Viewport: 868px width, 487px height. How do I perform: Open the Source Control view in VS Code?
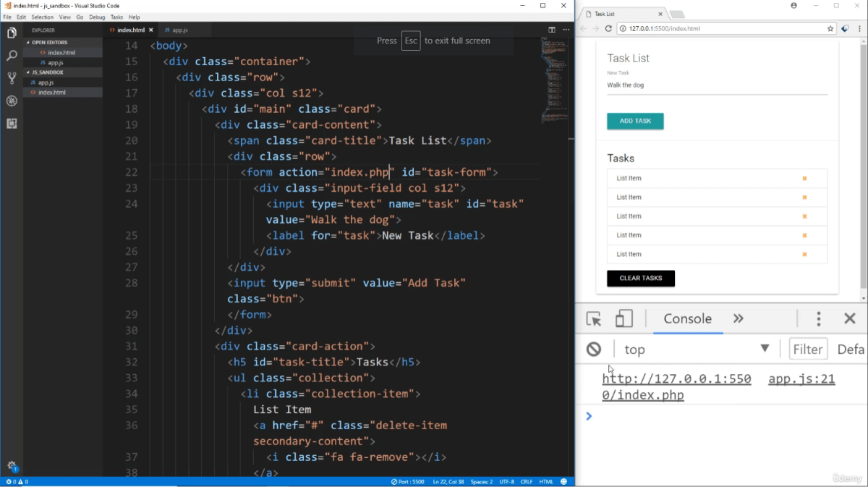[12, 78]
